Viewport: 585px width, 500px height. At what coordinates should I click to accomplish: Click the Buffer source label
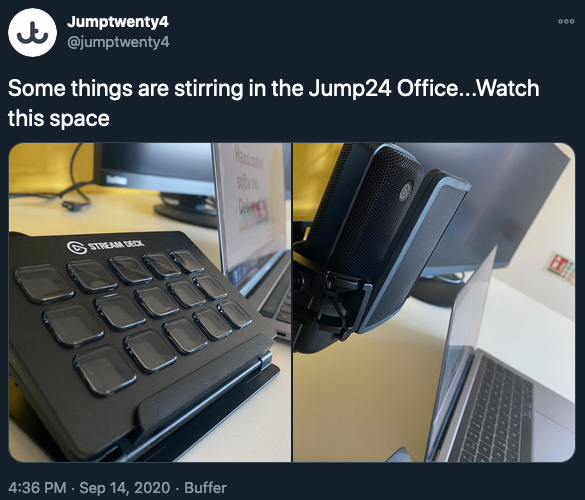point(206,488)
